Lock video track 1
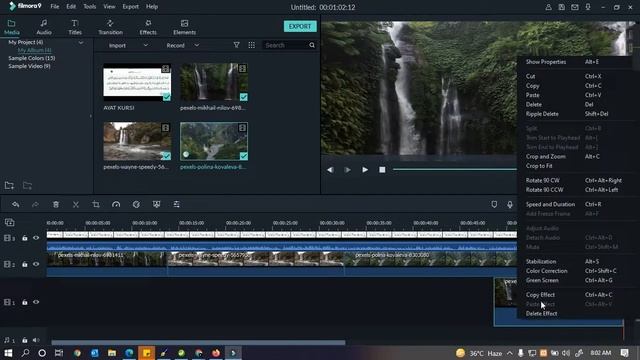Viewport: 640px width, 360px height. point(24,302)
